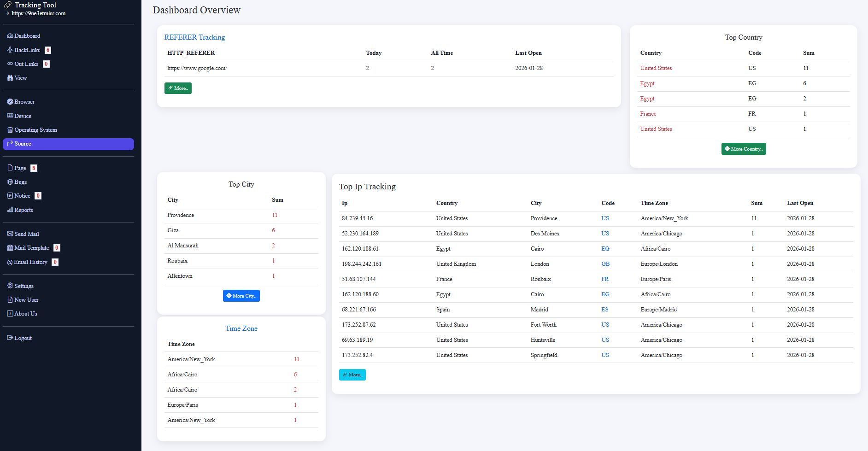Click the BackLinks icon in sidebar
Screen dimensions: 868x451
tap(10, 50)
